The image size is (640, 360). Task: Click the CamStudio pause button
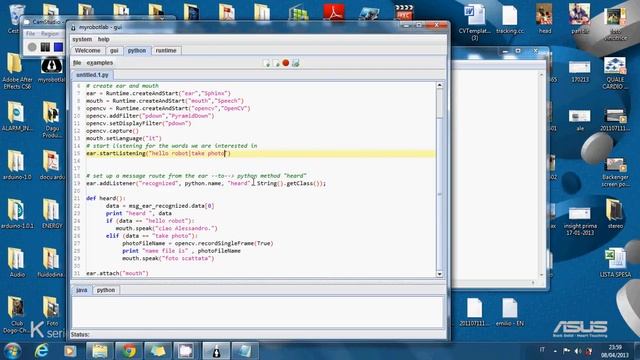[45, 47]
